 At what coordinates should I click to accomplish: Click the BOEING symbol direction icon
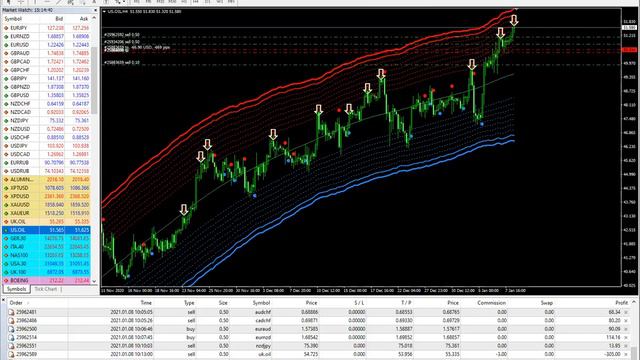tap(6, 281)
